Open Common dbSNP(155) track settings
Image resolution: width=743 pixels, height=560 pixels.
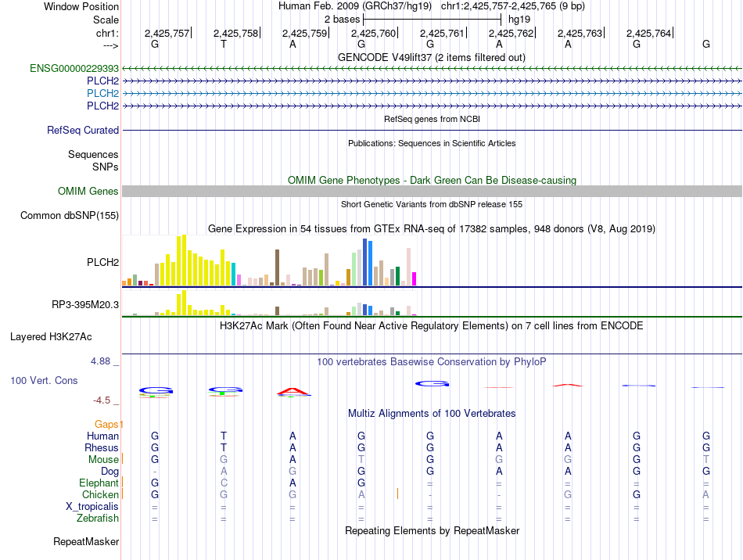(70, 216)
